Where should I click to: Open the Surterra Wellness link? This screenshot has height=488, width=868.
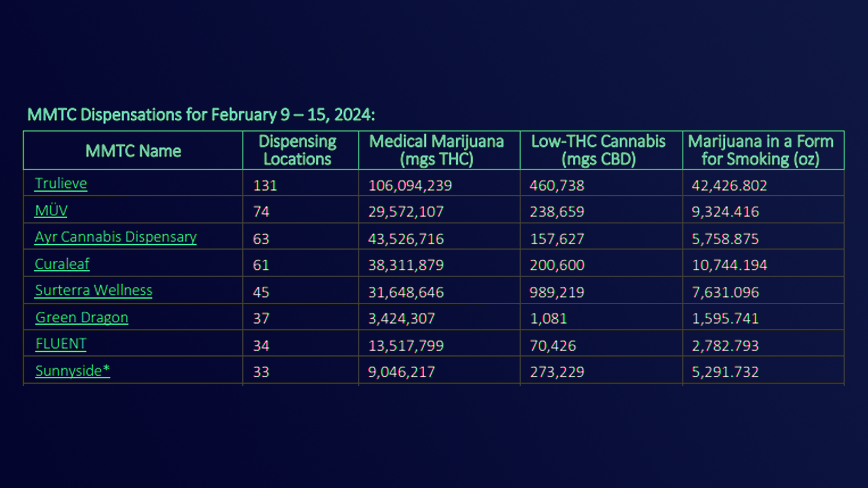click(94, 290)
